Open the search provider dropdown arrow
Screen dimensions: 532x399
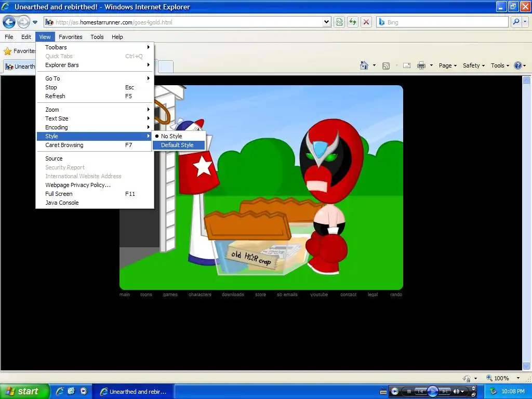[525, 22]
